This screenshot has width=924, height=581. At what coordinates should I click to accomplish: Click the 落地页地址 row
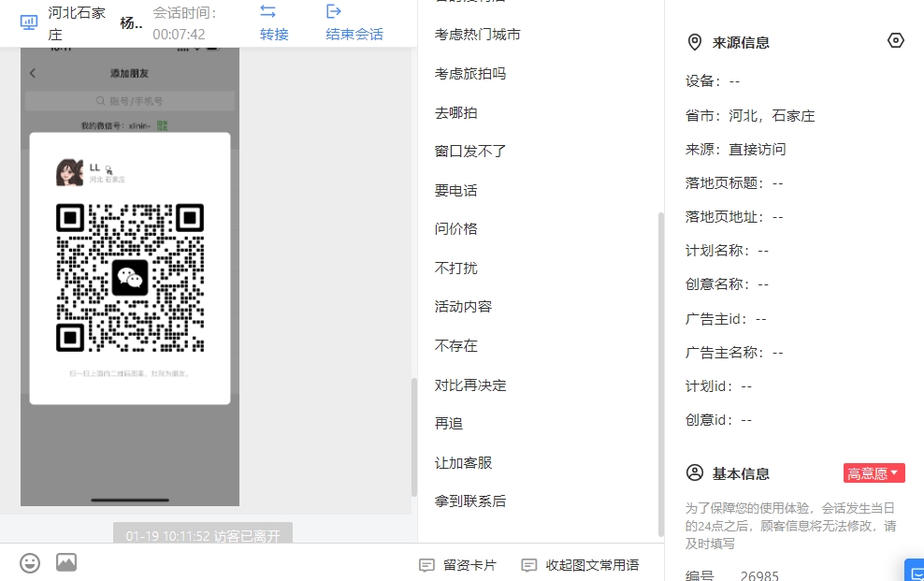click(x=734, y=217)
